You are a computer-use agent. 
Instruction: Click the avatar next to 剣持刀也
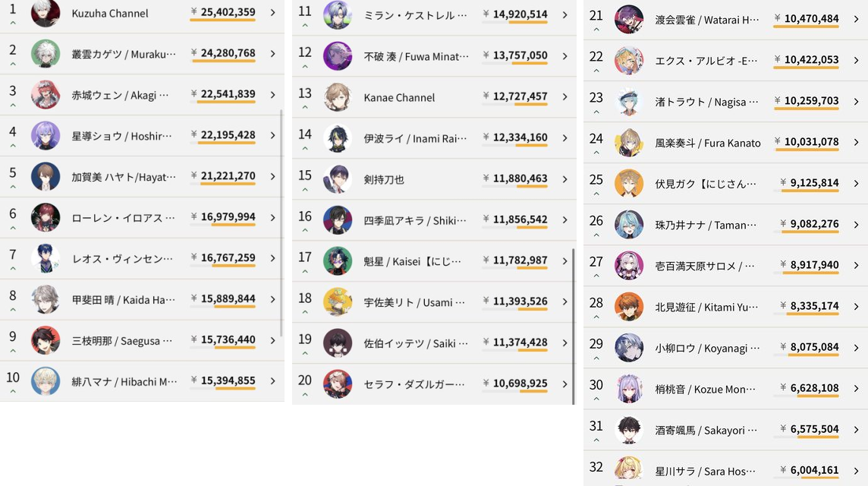coord(338,179)
